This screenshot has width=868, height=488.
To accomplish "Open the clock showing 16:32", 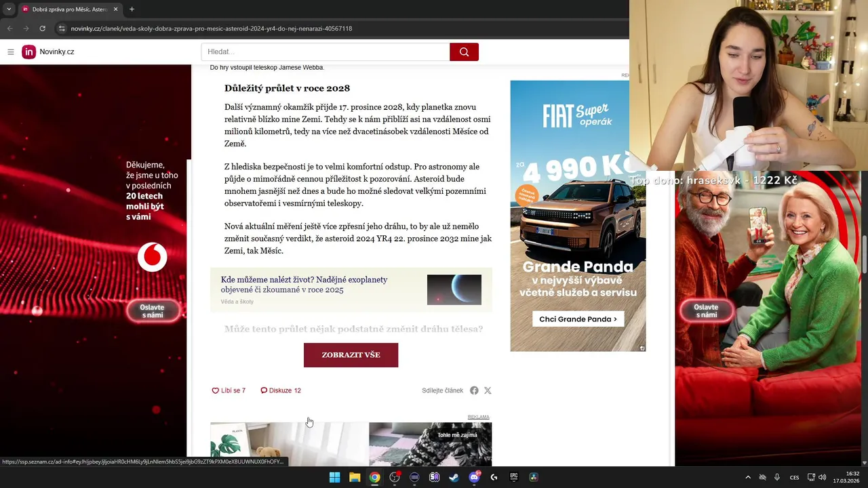I will [x=847, y=477].
